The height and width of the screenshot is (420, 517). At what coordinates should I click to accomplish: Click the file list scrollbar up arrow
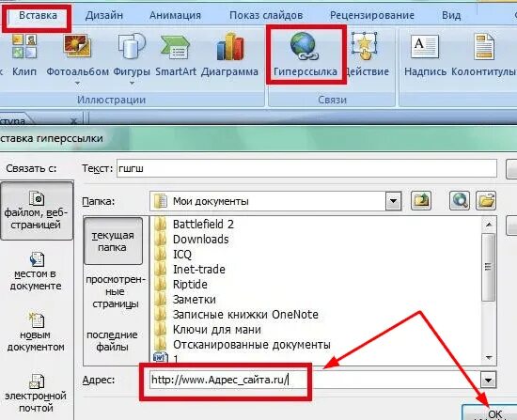tap(489, 225)
